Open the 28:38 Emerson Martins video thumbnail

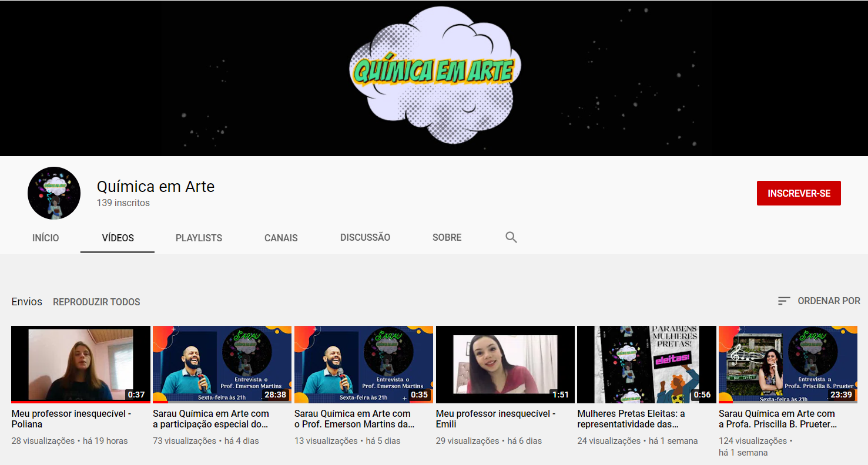coord(222,365)
